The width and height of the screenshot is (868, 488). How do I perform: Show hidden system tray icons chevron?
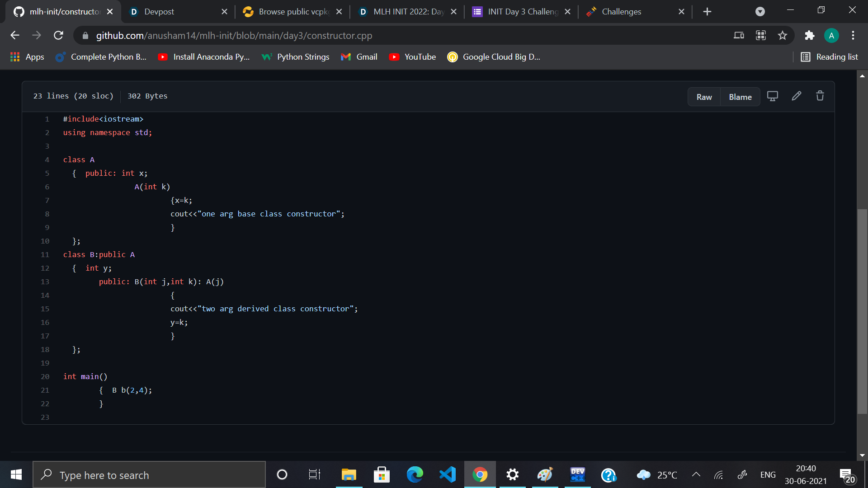coord(696,474)
